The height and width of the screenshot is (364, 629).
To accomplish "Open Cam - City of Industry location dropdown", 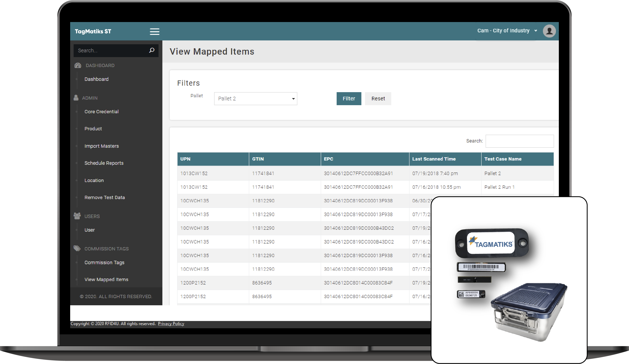I will [507, 31].
